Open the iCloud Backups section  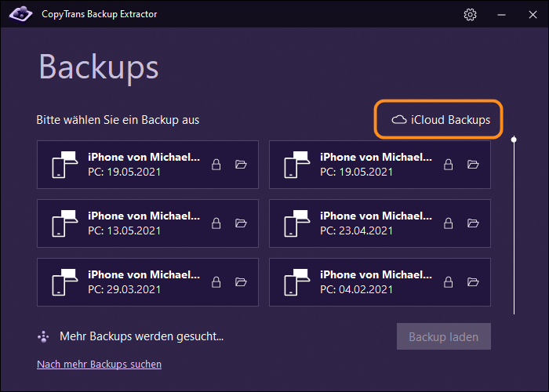pyautogui.click(x=441, y=120)
